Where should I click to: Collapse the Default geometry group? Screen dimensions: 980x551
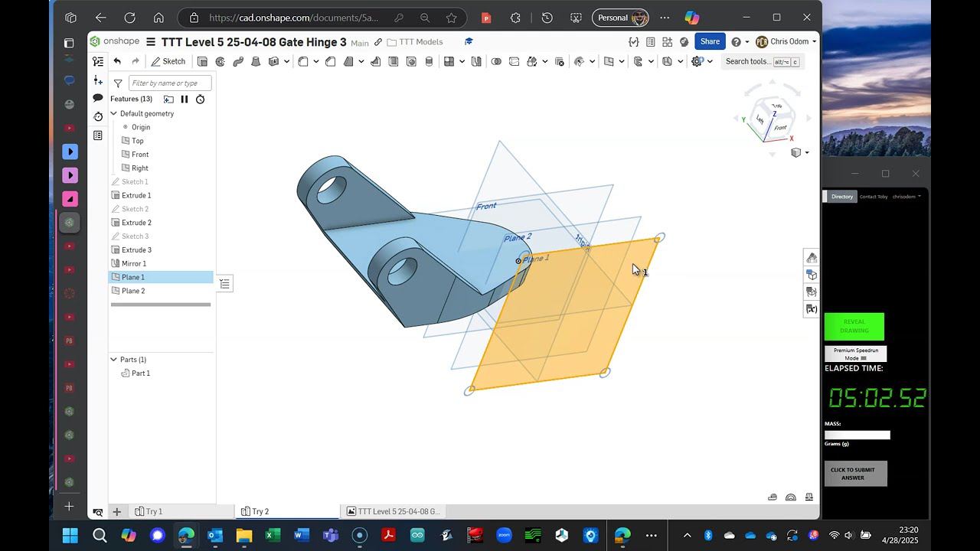(113, 113)
